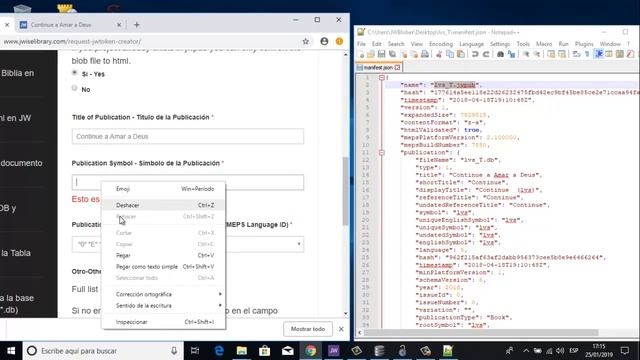Open the Plugins menu in Notepad++
Image resolution: width=640 pixels, height=360 pixels.
click(x=584, y=44)
